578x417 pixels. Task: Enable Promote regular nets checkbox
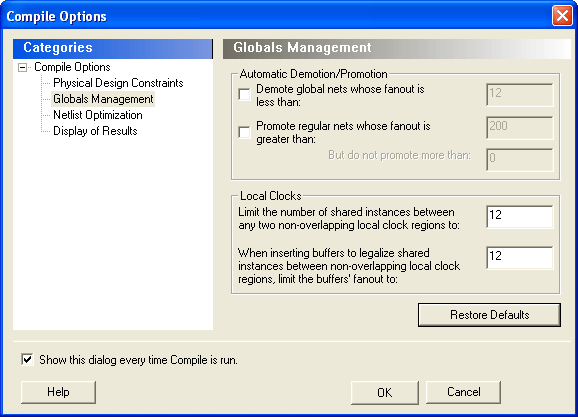point(244,132)
